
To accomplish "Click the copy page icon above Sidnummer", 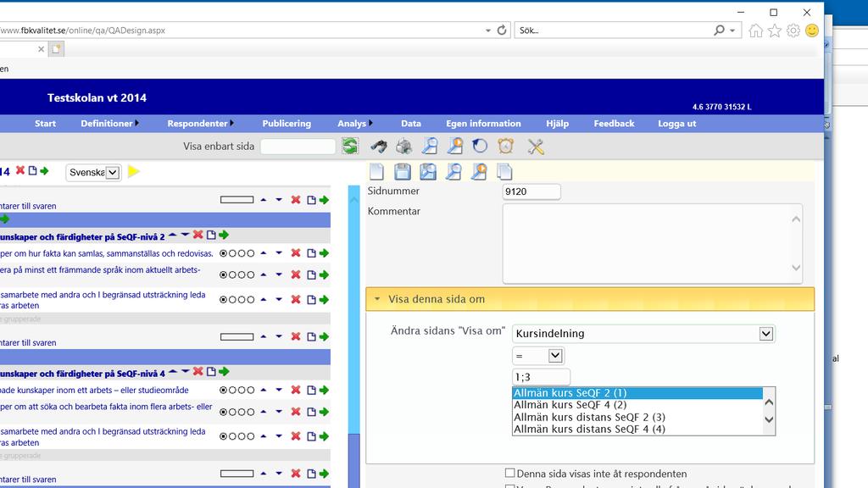I will (504, 171).
